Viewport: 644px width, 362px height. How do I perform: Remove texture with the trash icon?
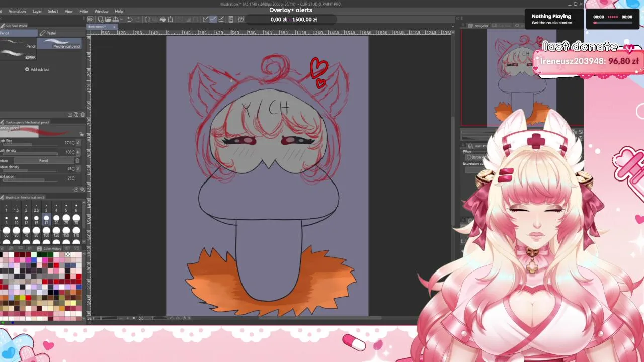tap(77, 161)
